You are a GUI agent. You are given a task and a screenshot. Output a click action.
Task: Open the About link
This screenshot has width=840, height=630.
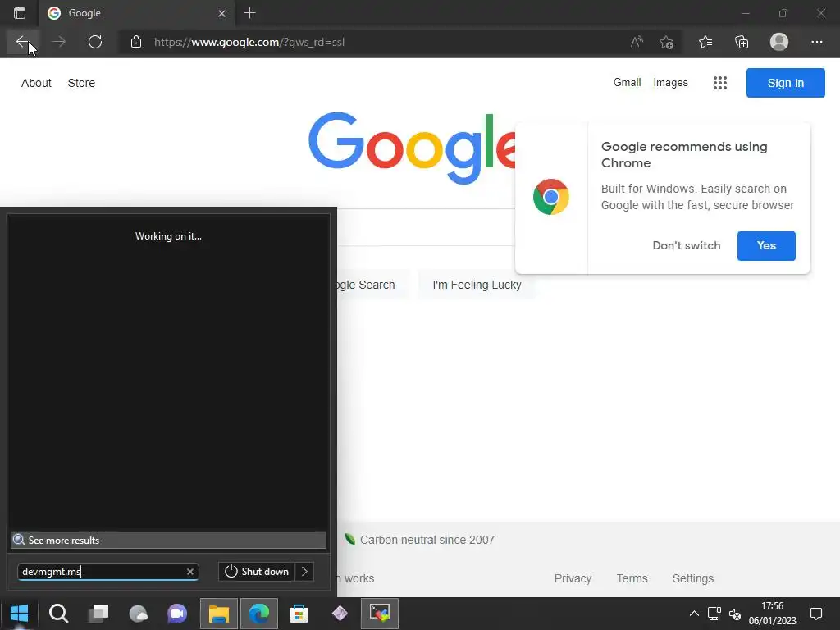(x=36, y=83)
